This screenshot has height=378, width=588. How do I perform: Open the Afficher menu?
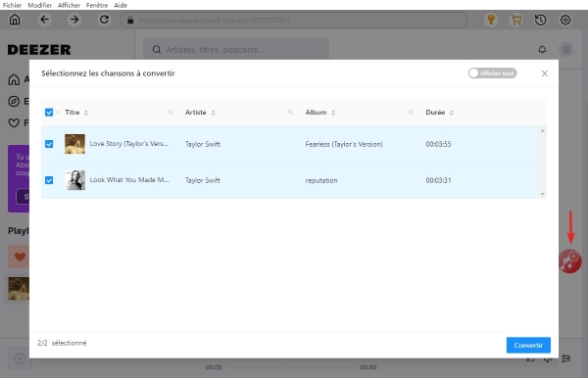coord(69,5)
